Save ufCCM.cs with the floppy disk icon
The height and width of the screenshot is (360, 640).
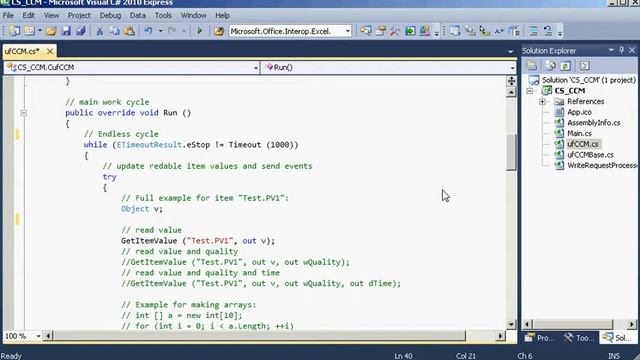pos(66,31)
